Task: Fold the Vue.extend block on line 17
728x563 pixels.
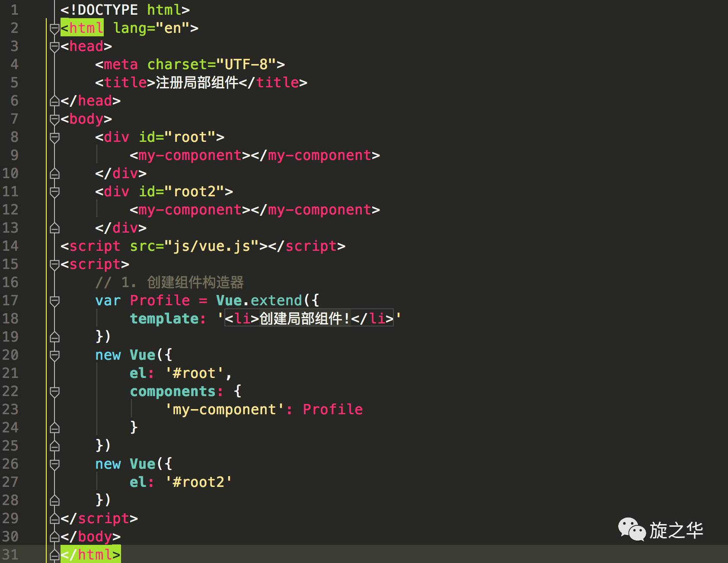Action: point(54,301)
